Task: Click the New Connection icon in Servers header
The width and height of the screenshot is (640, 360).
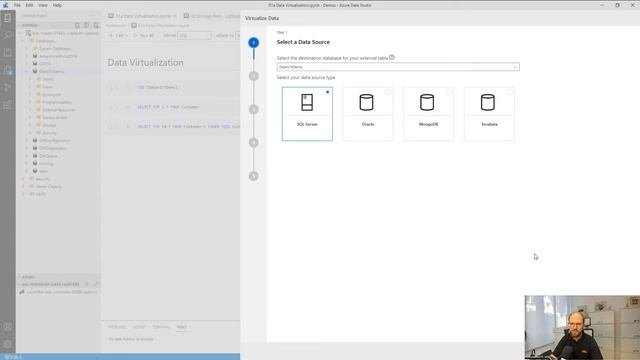Action: (77, 25)
